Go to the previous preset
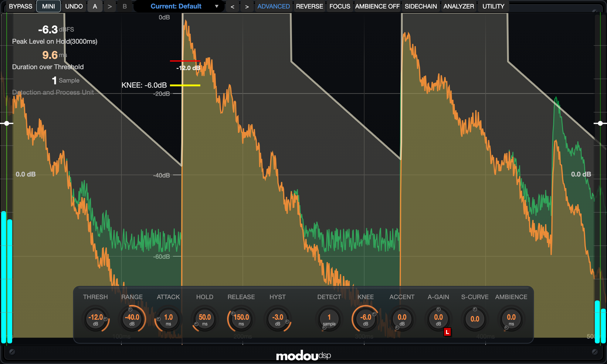The width and height of the screenshot is (607, 364). 232,6
